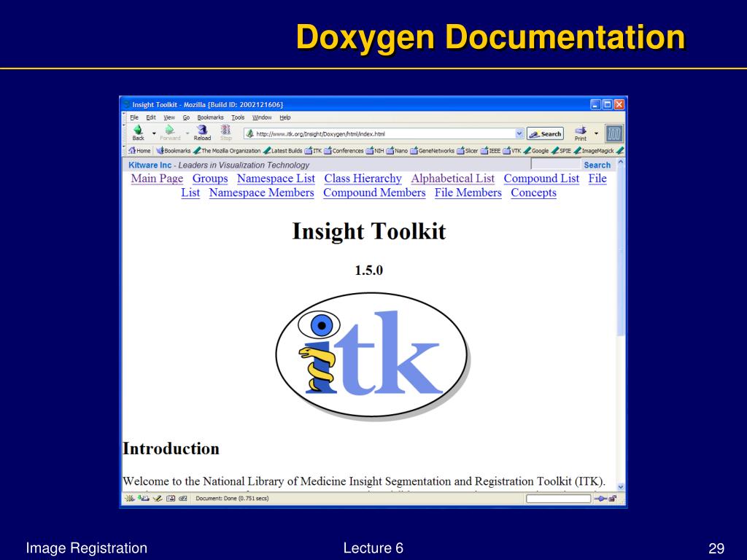Open the Forward history dropdown arrow
The height and width of the screenshot is (560, 747).
click(187, 133)
